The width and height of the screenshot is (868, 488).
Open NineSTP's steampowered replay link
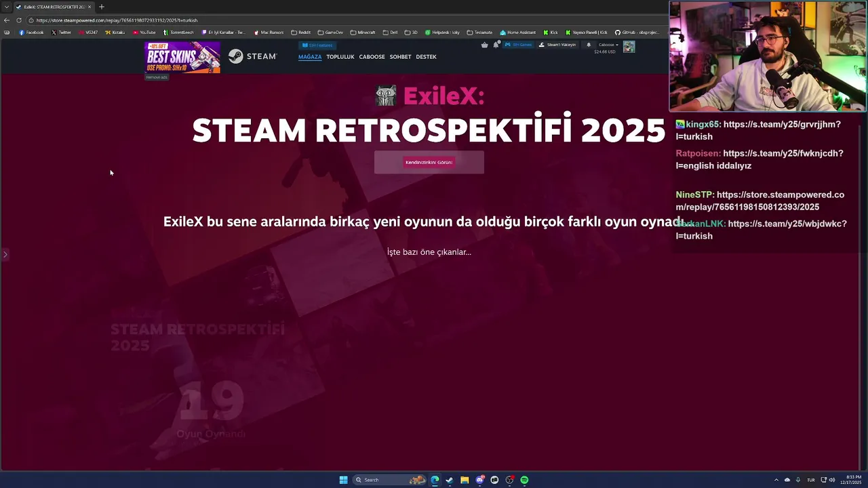[760, 201]
